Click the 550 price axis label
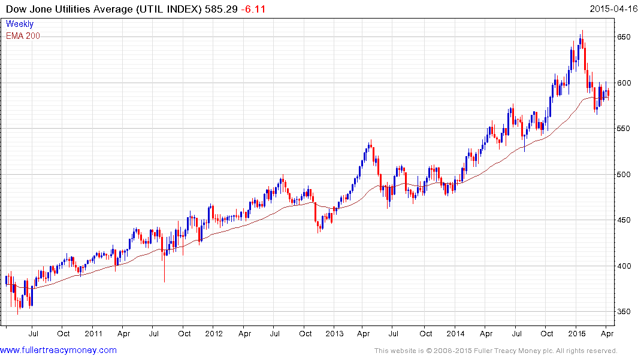This screenshot has width=644, height=359. tap(625, 129)
